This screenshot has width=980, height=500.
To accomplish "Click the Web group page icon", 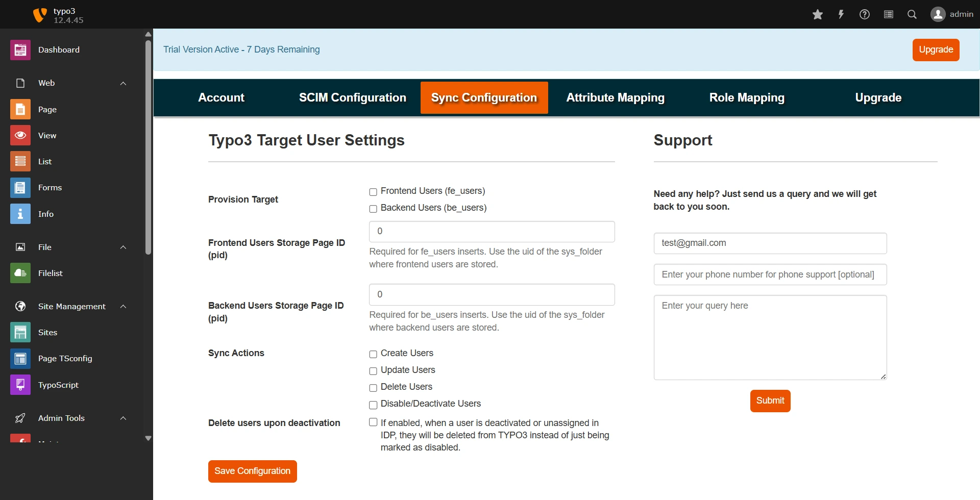I will pos(20,83).
